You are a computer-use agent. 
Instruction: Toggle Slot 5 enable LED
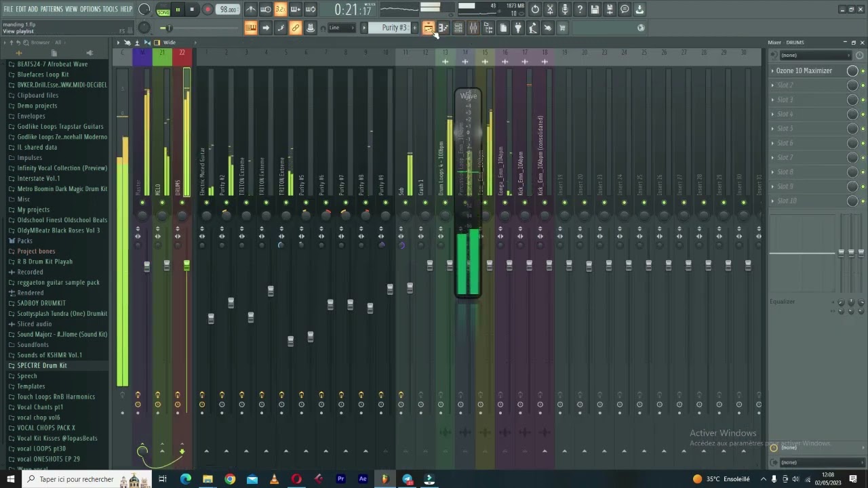pyautogui.click(x=863, y=129)
